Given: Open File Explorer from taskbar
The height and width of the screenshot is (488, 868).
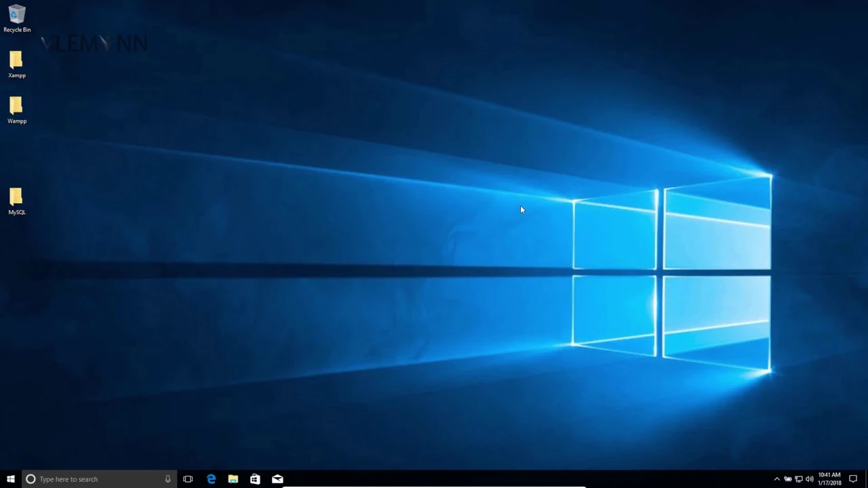Looking at the screenshot, I should [233, 479].
